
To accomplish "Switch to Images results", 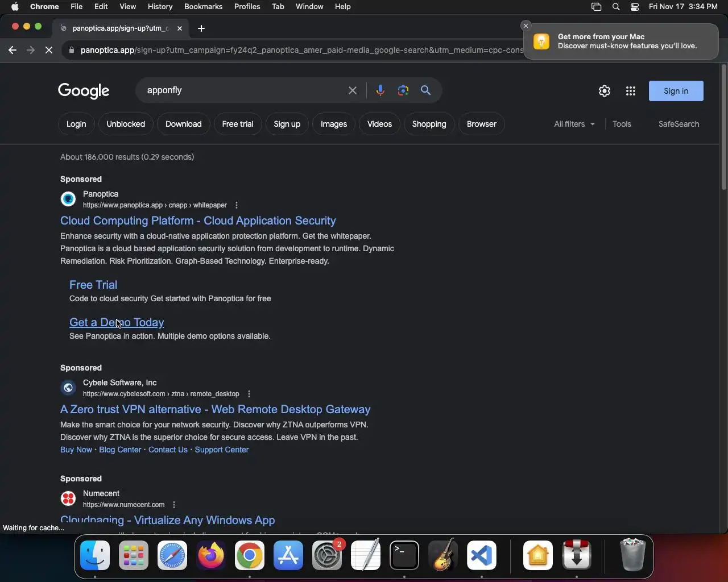I will [x=334, y=124].
